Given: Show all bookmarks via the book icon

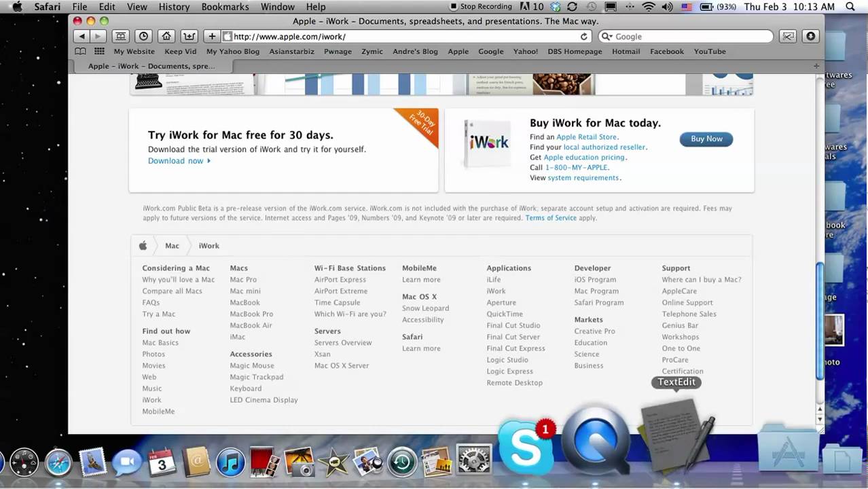Looking at the screenshot, I should pyautogui.click(x=80, y=52).
